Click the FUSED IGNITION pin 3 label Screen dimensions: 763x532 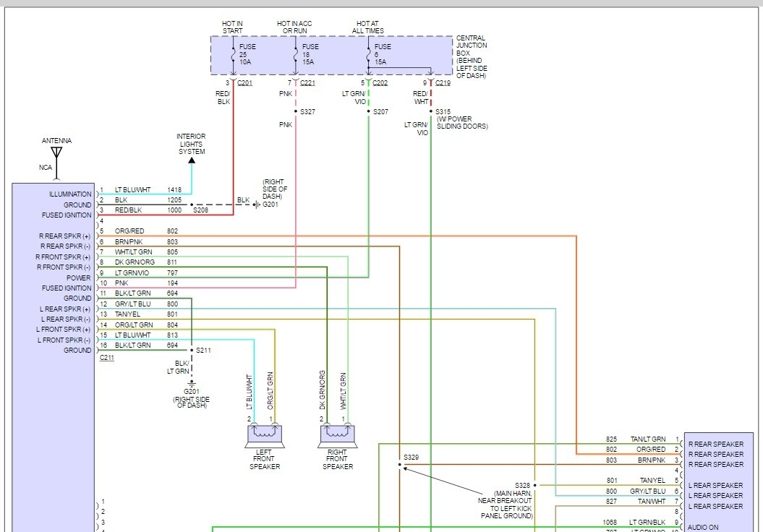coord(66,215)
